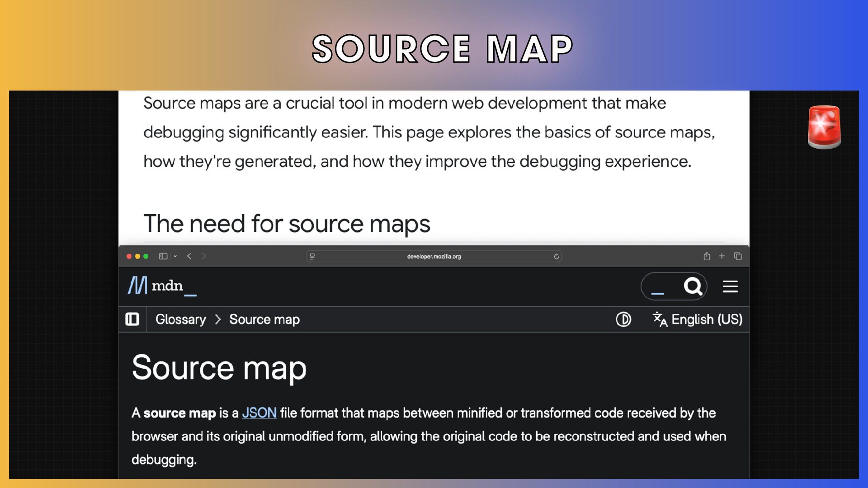
Task: Click the Safari share icon
Action: [x=707, y=256]
